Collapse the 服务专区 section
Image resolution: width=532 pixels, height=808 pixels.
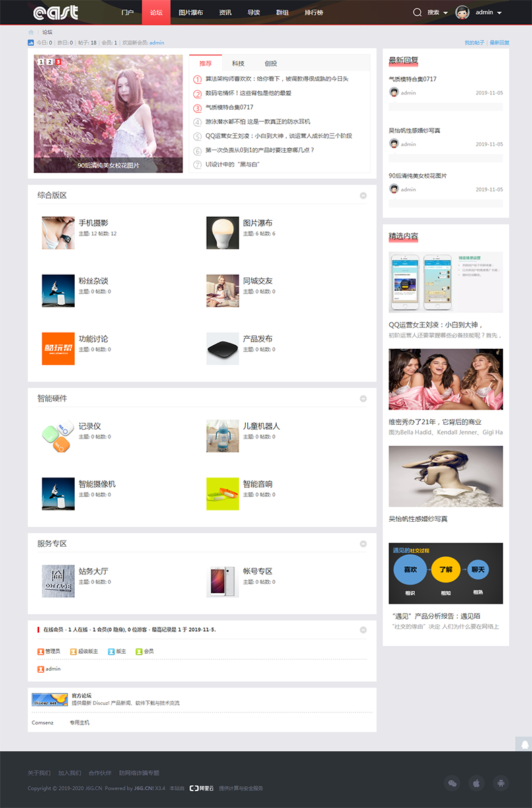(x=364, y=543)
